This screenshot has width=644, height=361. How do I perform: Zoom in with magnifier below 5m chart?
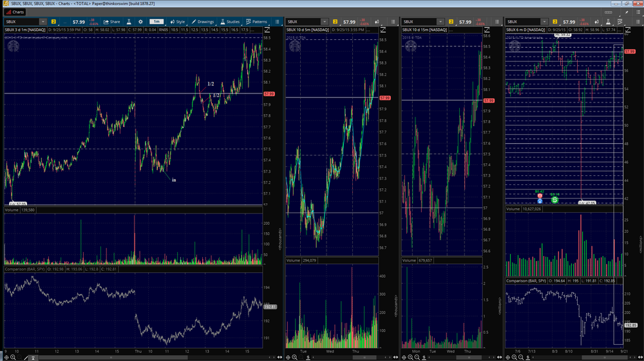[294, 358]
